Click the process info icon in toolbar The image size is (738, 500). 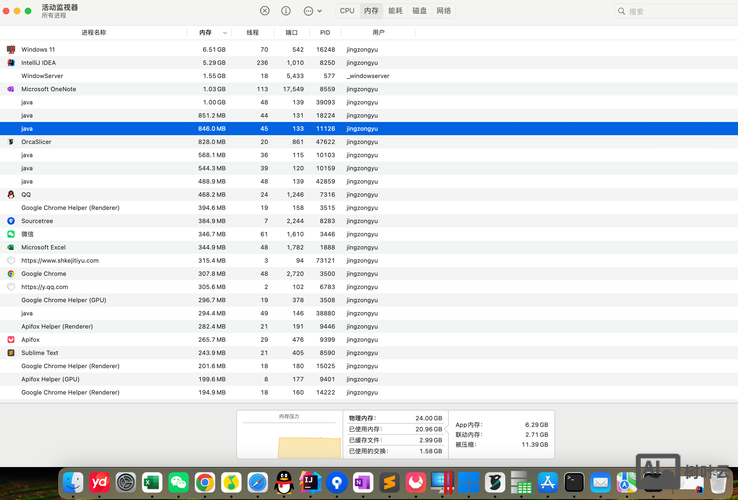tap(286, 11)
